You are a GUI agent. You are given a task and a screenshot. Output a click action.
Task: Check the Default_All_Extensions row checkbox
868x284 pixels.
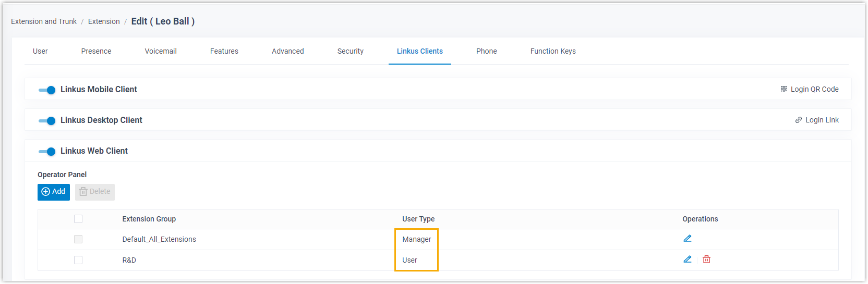(78, 239)
